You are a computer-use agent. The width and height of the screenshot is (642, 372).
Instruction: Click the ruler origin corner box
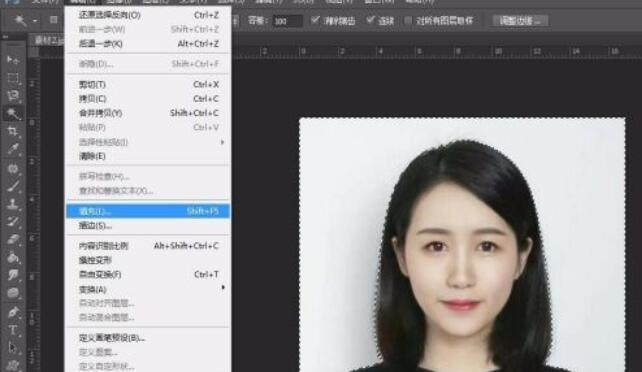click(x=34, y=52)
